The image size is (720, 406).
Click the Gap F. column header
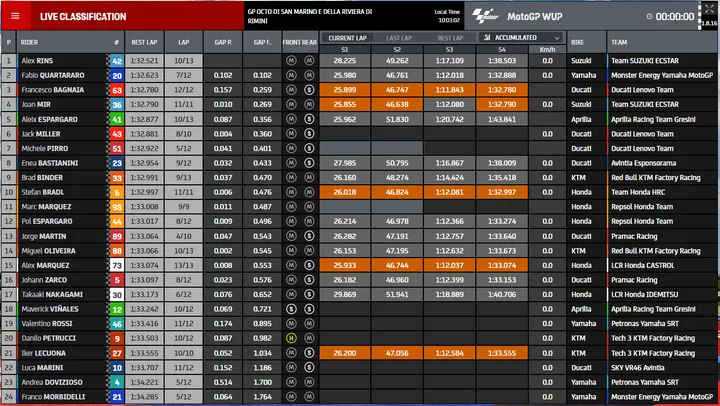(262, 42)
